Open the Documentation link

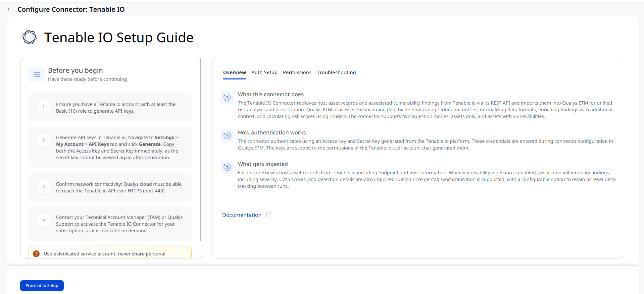pos(242,215)
